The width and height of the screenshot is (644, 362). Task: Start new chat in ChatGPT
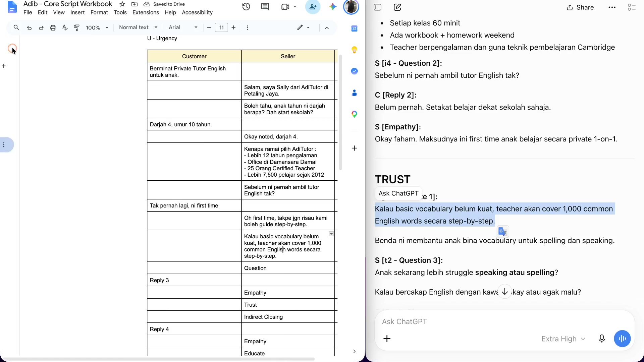[397, 7]
